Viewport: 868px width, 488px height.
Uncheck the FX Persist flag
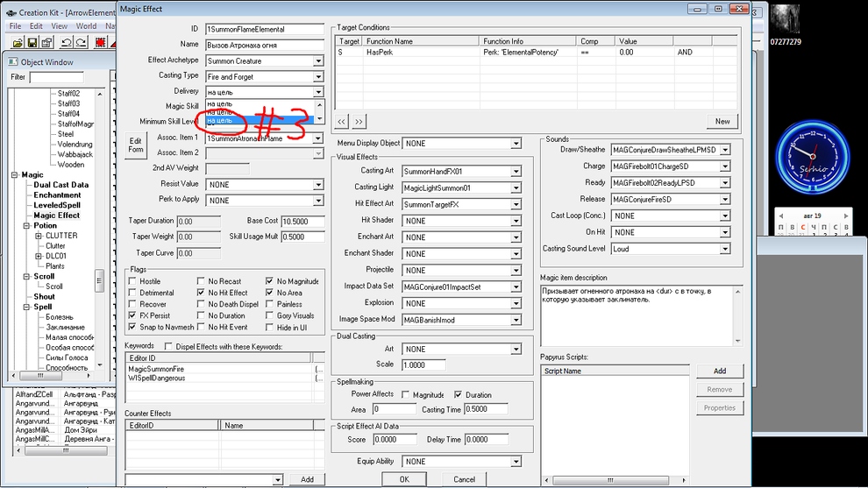(132, 315)
